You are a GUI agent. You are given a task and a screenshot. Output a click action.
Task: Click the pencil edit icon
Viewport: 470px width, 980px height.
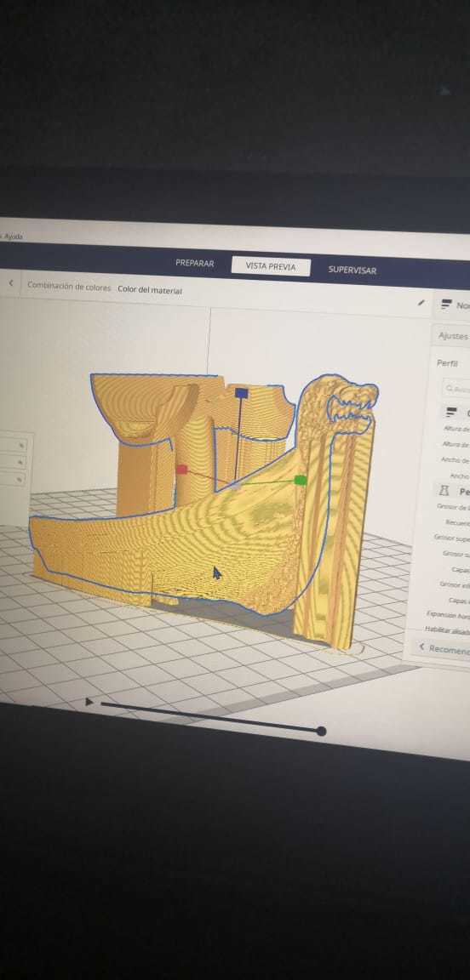pos(421,303)
